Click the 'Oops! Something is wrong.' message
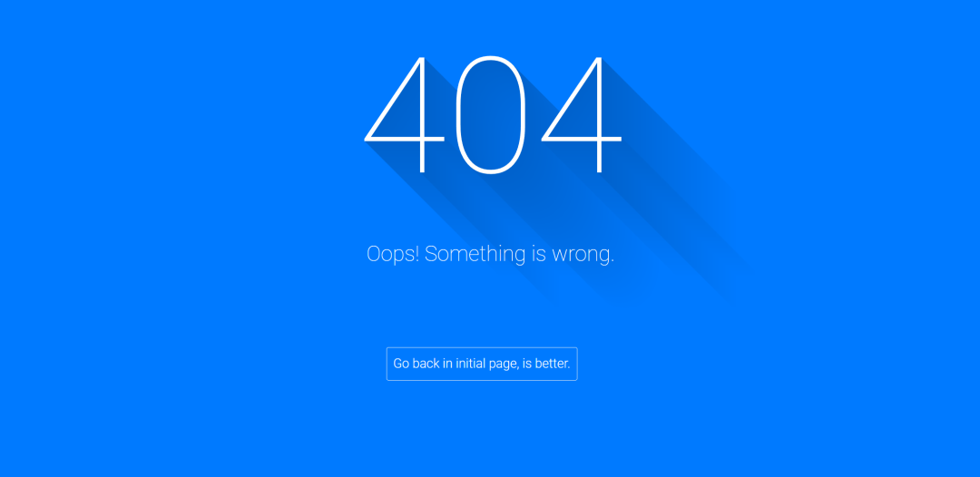The height and width of the screenshot is (477, 980). tap(491, 254)
